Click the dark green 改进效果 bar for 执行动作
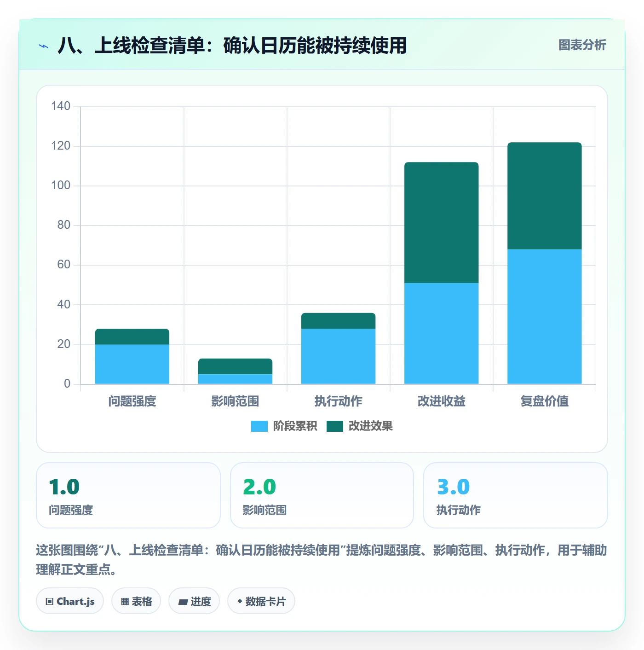This screenshot has width=644, height=650. 339,321
